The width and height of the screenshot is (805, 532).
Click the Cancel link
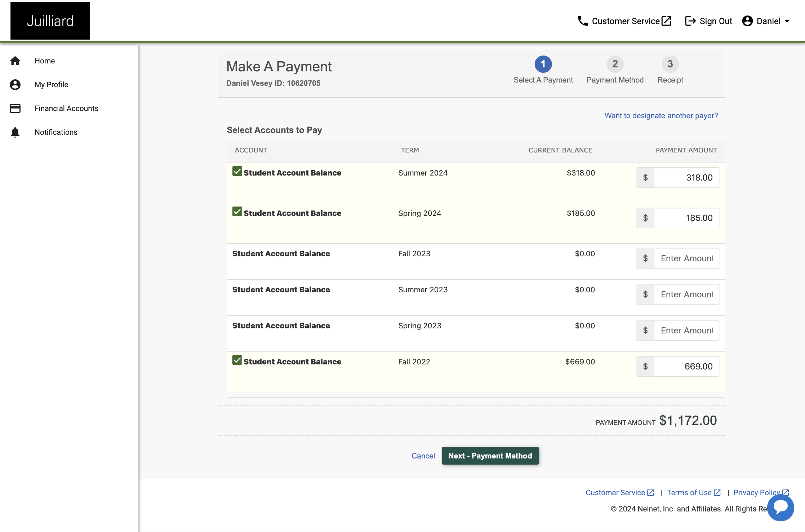coord(423,456)
